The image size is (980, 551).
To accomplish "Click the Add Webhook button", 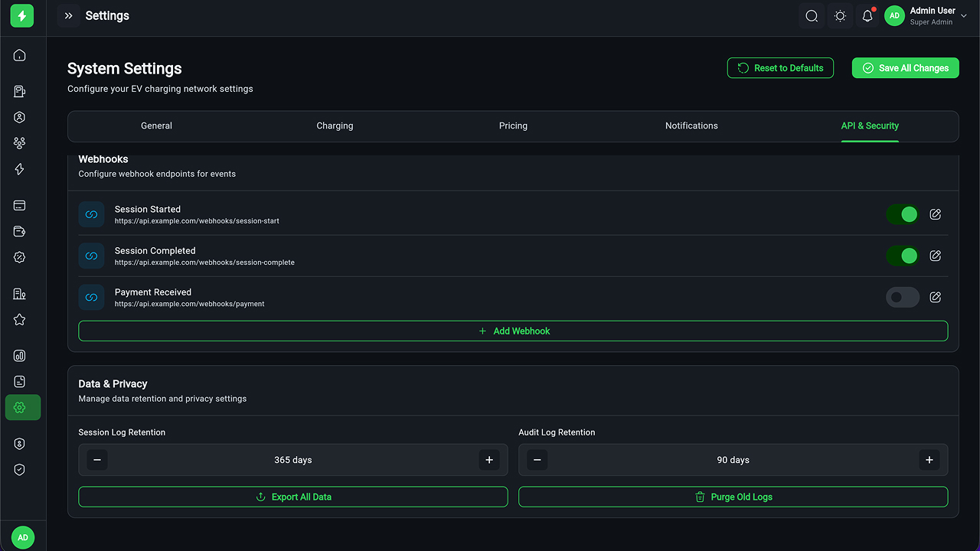I will pos(513,331).
